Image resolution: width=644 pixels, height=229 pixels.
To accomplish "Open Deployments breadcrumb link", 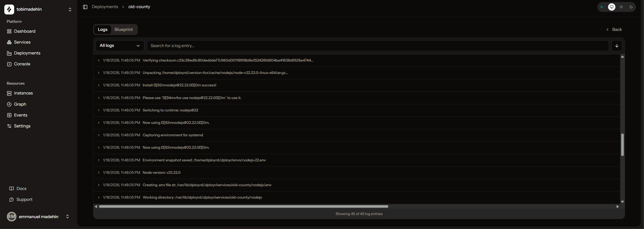I will coord(105,7).
